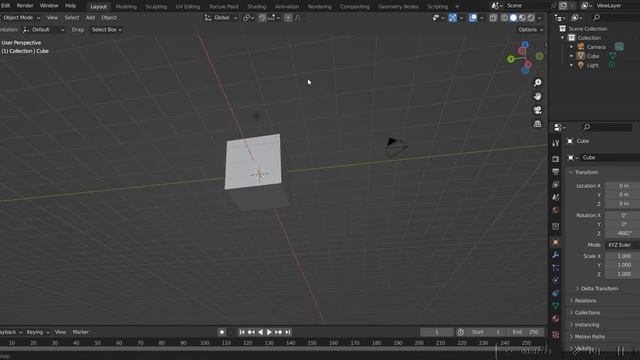640x360 pixels.
Task: Click the timeline auto-keying record button
Action: (222, 332)
